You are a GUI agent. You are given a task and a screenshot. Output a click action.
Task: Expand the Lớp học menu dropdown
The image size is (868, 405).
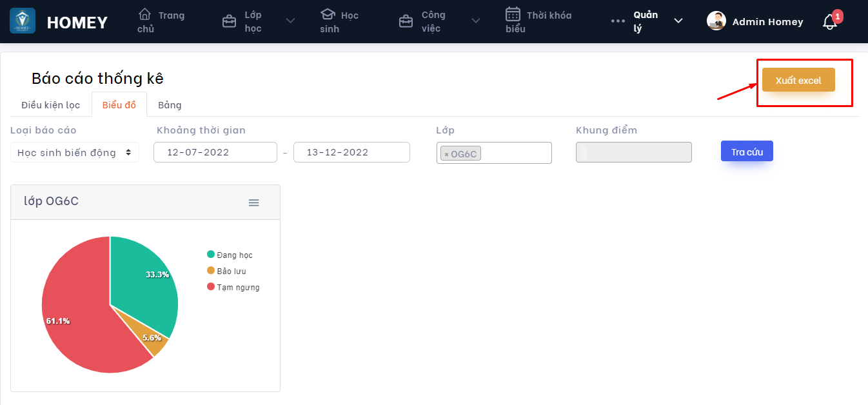click(x=290, y=21)
